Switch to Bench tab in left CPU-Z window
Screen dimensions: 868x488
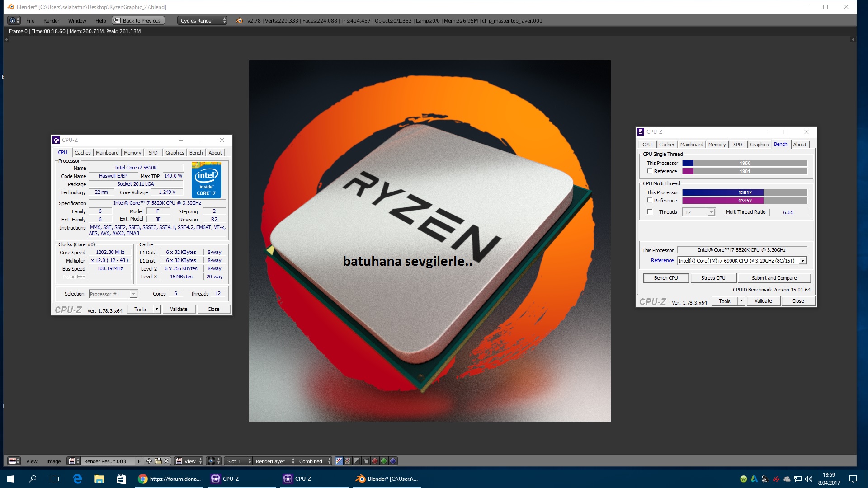click(196, 153)
